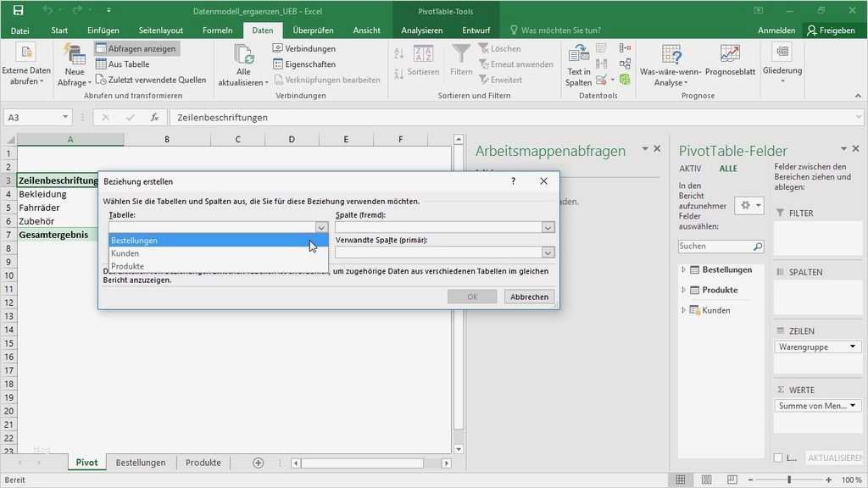868x488 pixels.
Task: Open Was-wäre-wenn-Analyse
Action: (670, 66)
